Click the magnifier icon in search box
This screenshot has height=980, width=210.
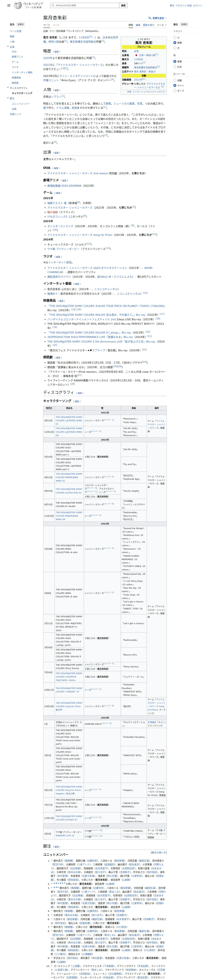(x=53, y=5)
